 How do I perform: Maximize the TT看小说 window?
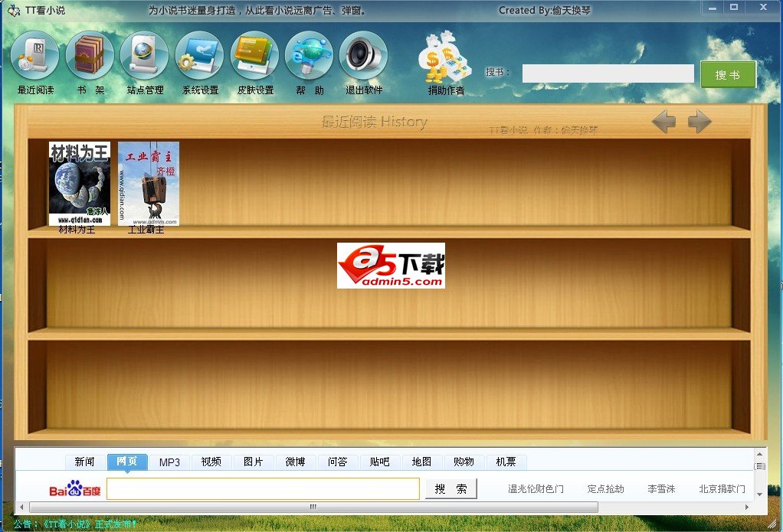click(734, 8)
